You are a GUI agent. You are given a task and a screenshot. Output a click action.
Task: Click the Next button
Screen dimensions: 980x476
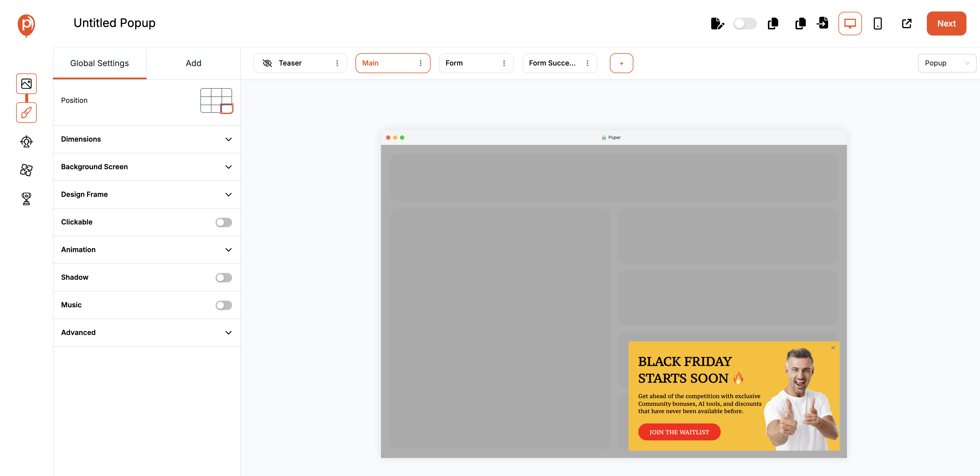946,23
